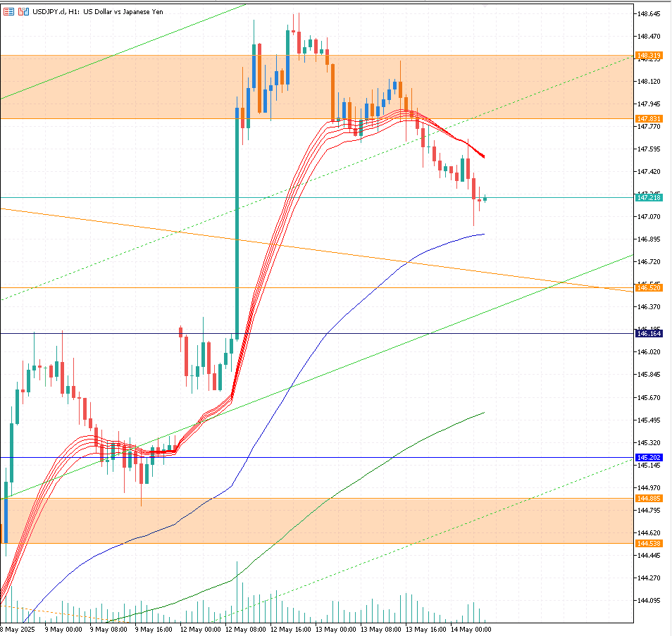The height and width of the screenshot is (636, 672).
Task: Click the 147.595 value on price axis
Action: pyautogui.click(x=649, y=149)
